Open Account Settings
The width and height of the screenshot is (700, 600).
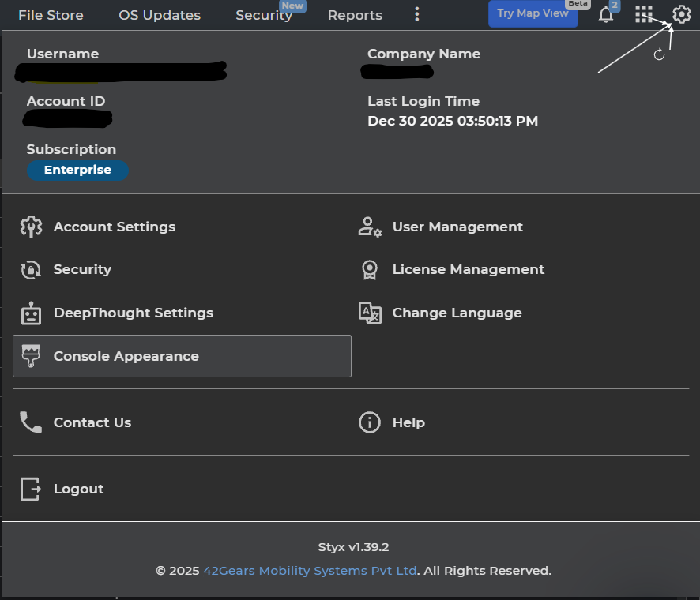point(115,227)
